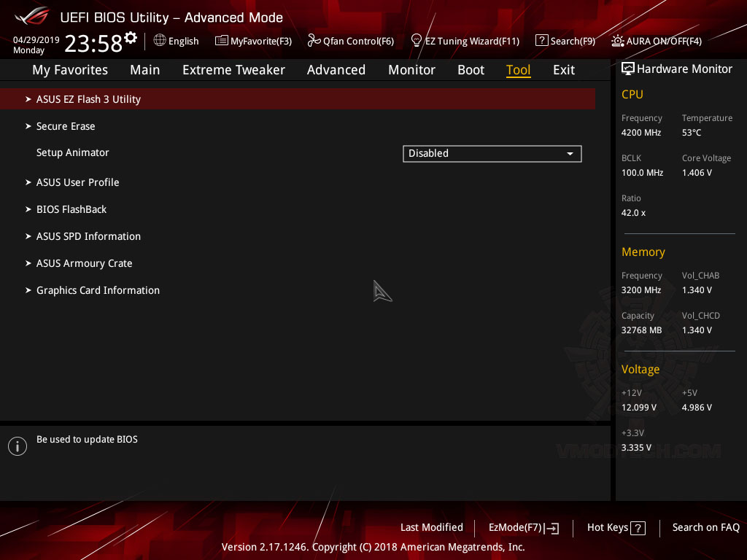This screenshot has width=747, height=560.
Task: Click the date 04/29/2019
Action: coord(36,40)
